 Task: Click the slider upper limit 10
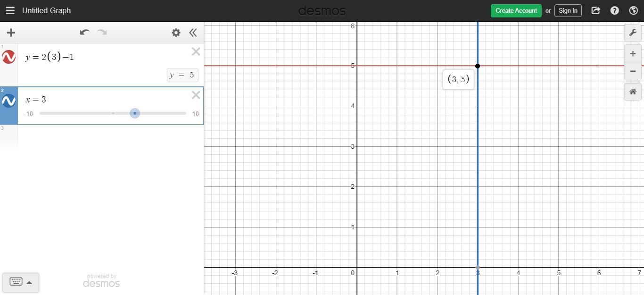tap(195, 114)
